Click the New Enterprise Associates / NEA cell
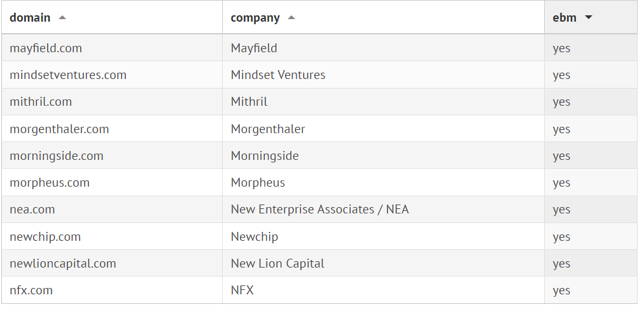644x309 pixels. tap(319, 210)
